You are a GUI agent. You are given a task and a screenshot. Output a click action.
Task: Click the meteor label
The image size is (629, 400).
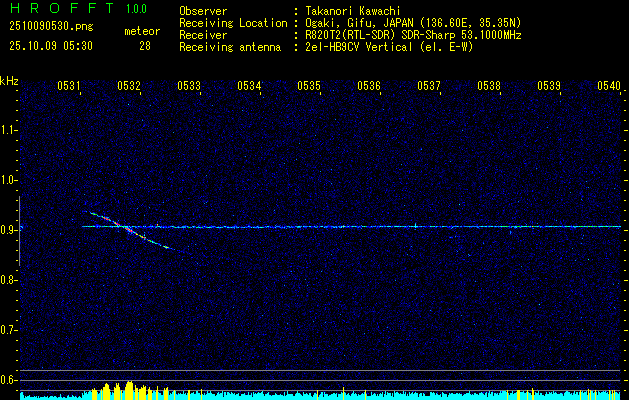click(x=142, y=31)
